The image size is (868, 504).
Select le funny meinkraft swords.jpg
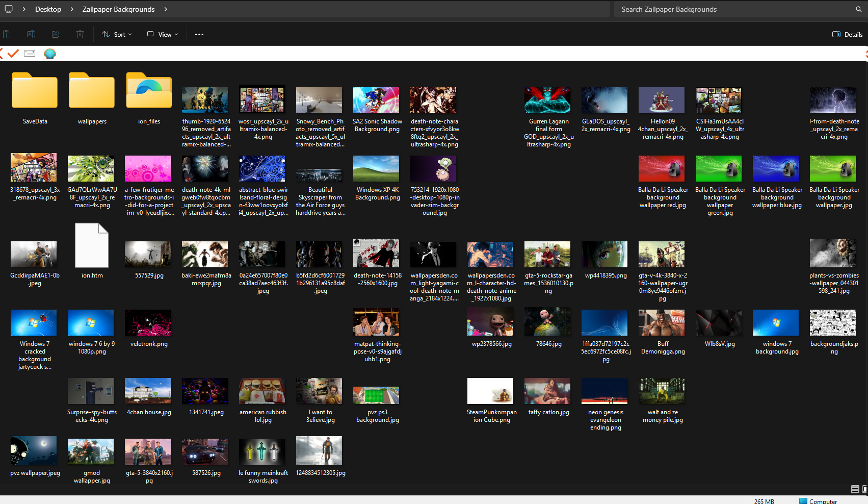click(x=262, y=451)
